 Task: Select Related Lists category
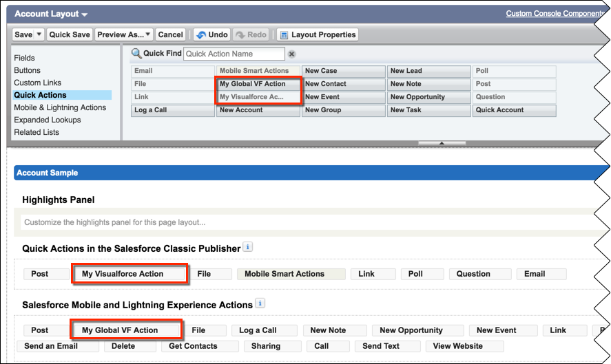[37, 132]
